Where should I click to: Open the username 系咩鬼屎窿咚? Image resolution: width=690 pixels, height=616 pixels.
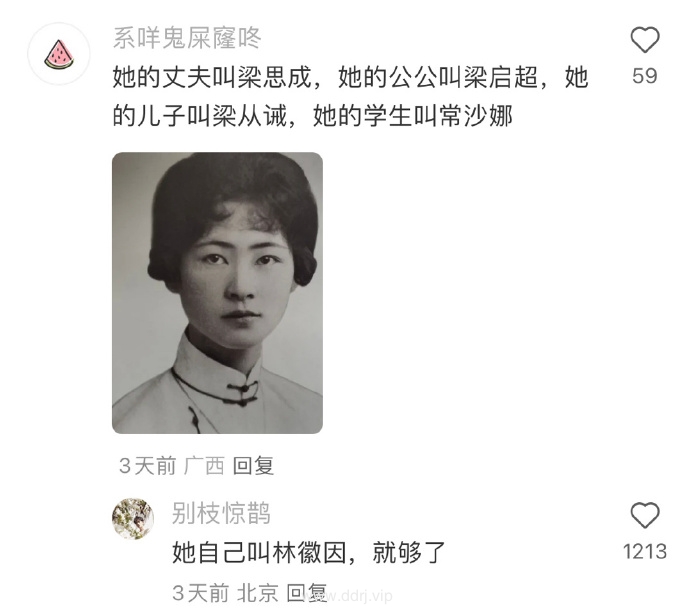187,38
